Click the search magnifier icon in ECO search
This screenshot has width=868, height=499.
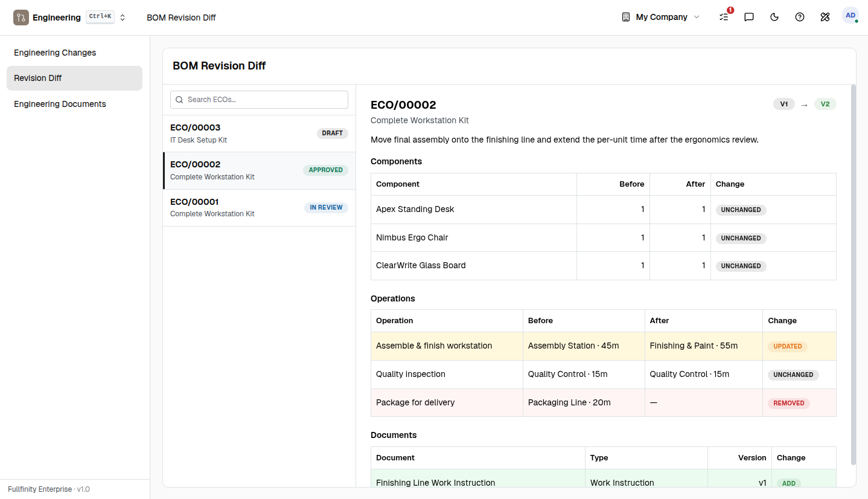pyautogui.click(x=179, y=100)
